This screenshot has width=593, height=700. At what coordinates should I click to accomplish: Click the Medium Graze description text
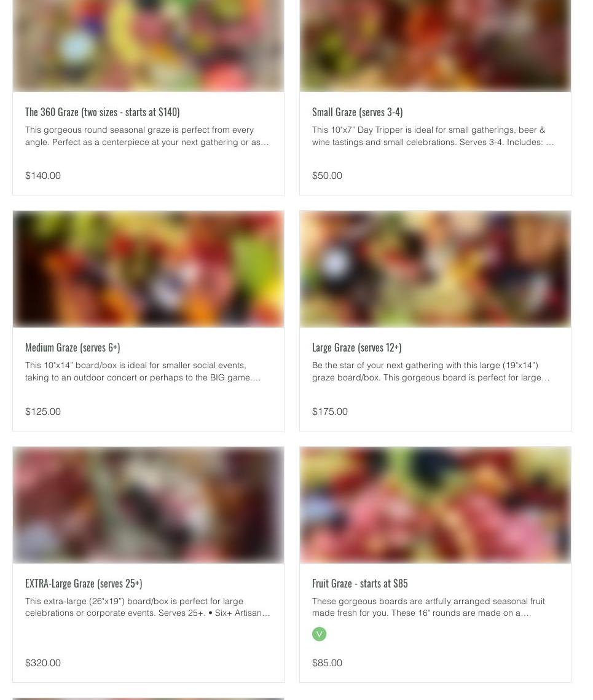pos(143,371)
